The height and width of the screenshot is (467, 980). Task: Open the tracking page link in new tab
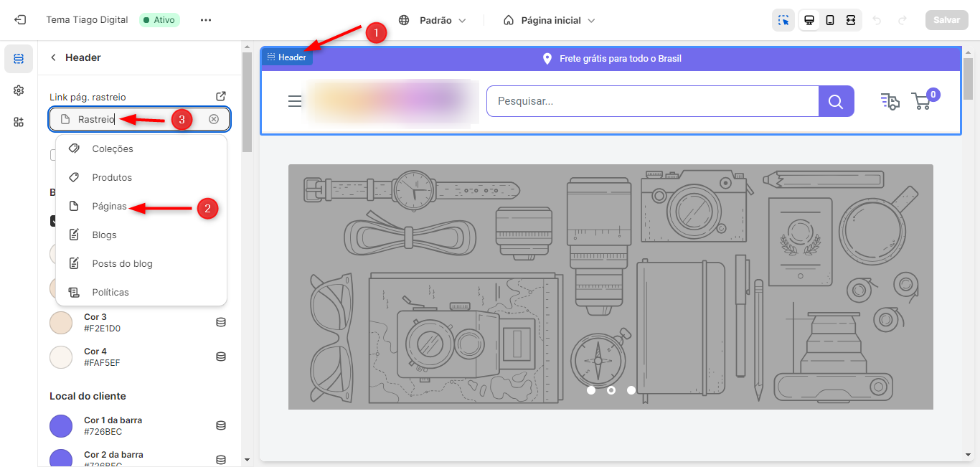[221, 96]
